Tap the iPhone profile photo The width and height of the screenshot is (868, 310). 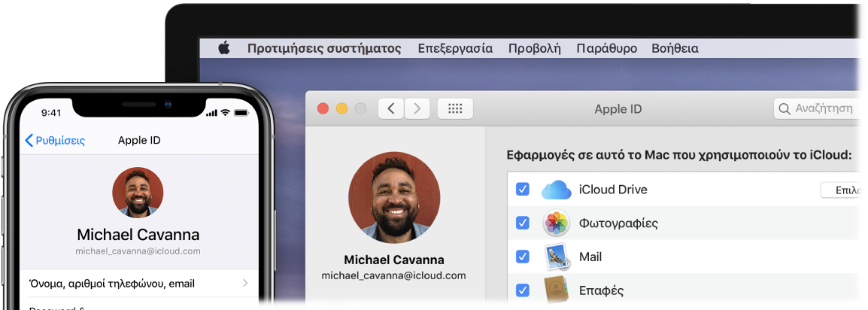[x=138, y=192]
